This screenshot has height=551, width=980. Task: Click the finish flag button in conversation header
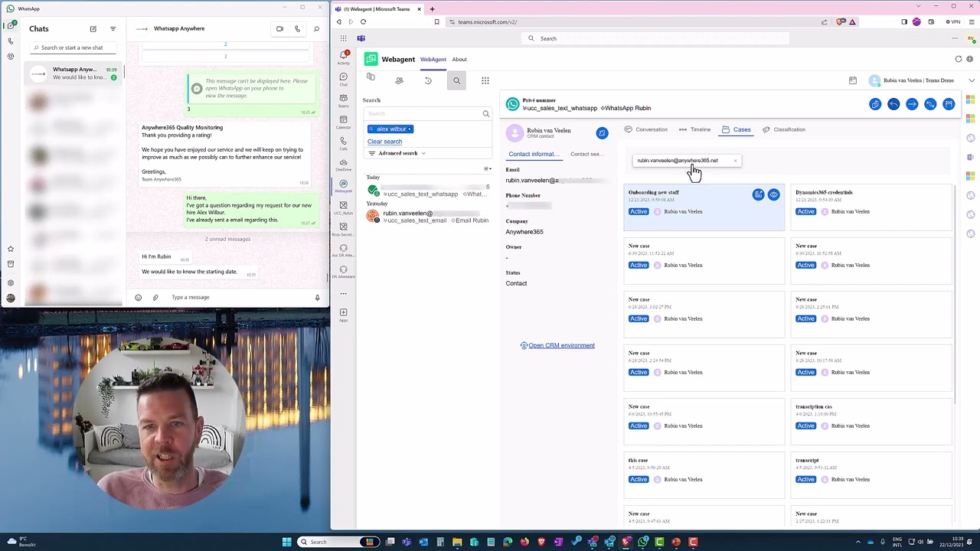949,104
